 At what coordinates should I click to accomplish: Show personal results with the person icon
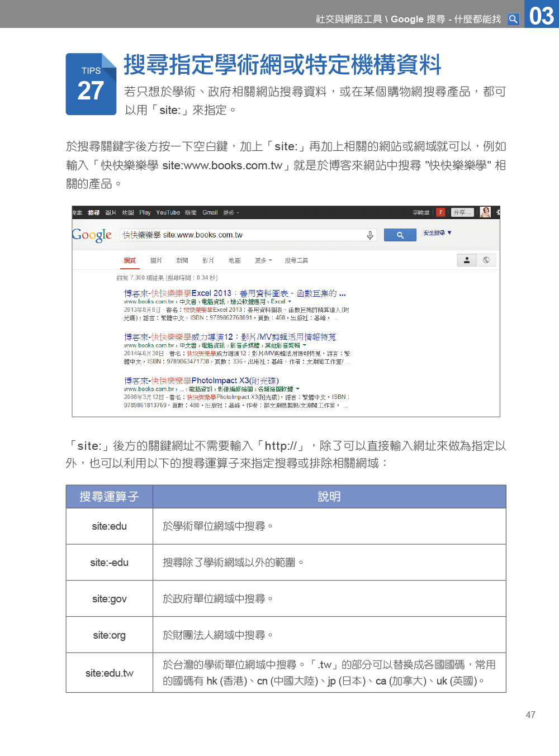467,260
